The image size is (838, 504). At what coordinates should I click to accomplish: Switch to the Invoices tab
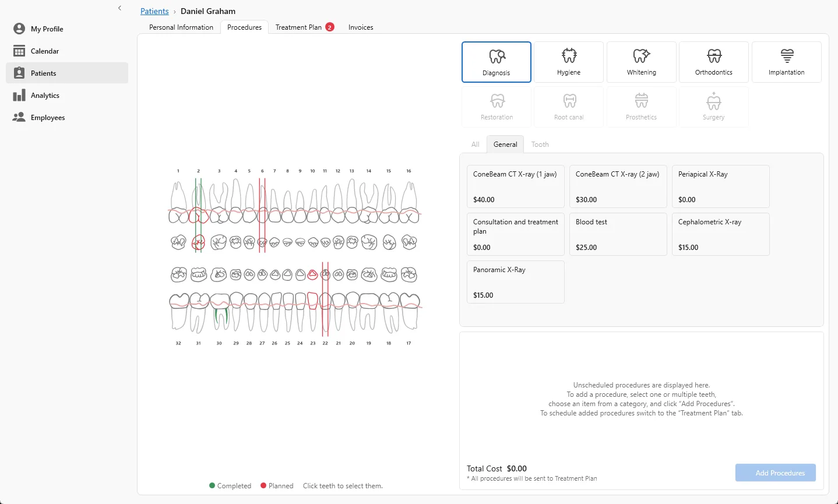tap(361, 27)
